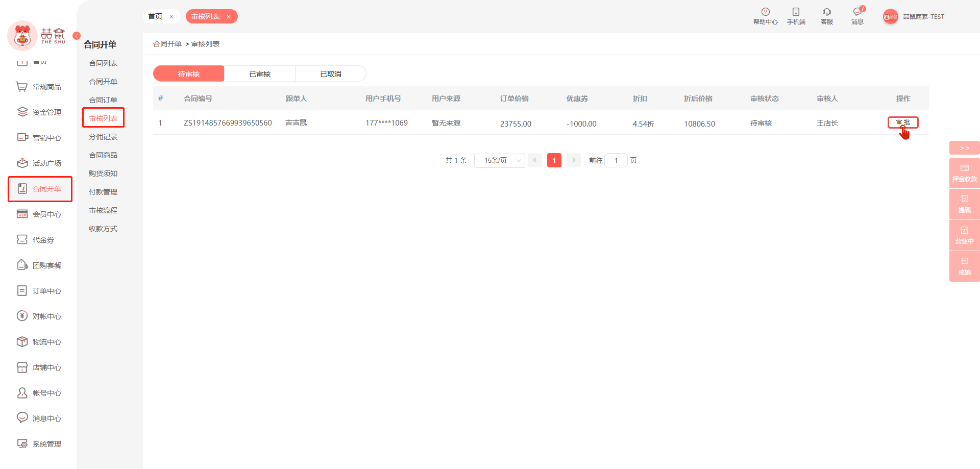Viewport: 980px width, 469px height.
Task: Open 购货须知 in the submenu
Action: click(103, 174)
